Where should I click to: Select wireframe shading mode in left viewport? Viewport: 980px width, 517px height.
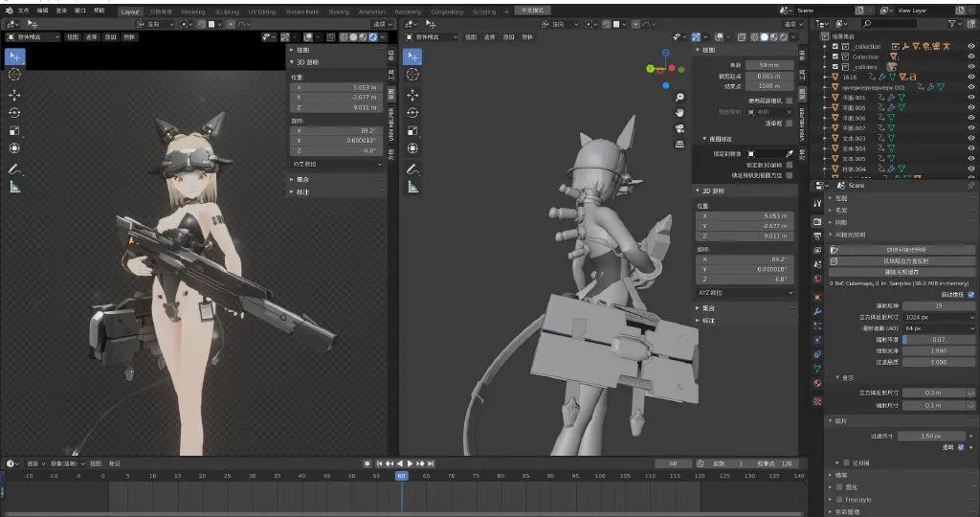[344, 37]
